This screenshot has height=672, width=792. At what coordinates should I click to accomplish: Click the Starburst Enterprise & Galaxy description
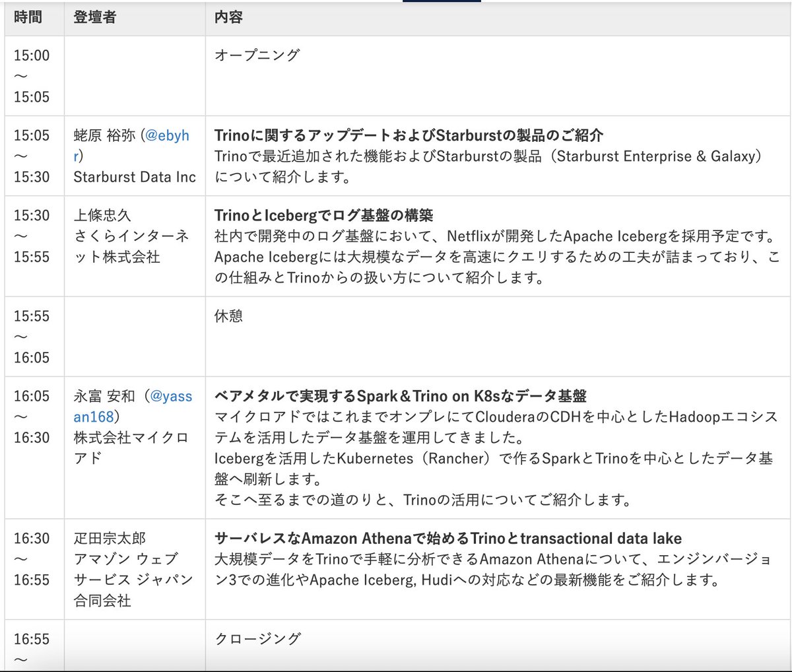point(488,166)
